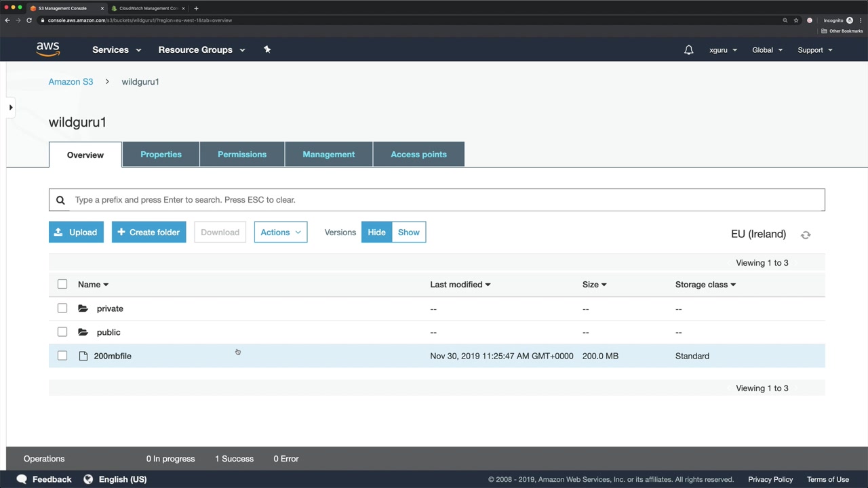The height and width of the screenshot is (488, 868).
Task: Click the Create folder button
Action: pos(149,232)
